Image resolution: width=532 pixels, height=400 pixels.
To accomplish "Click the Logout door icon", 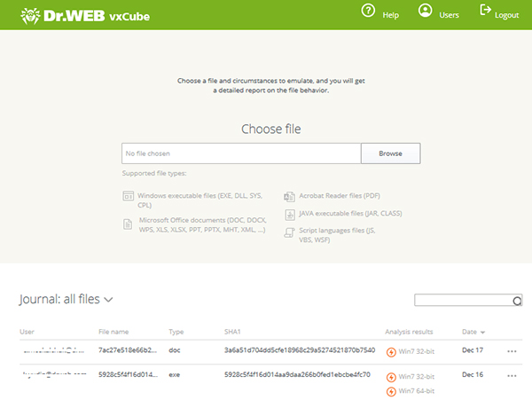I will click(x=485, y=11).
